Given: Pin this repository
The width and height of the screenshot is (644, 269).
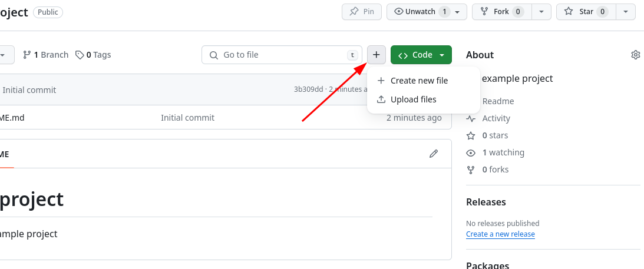Looking at the screenshot, I should pos(362,12).
